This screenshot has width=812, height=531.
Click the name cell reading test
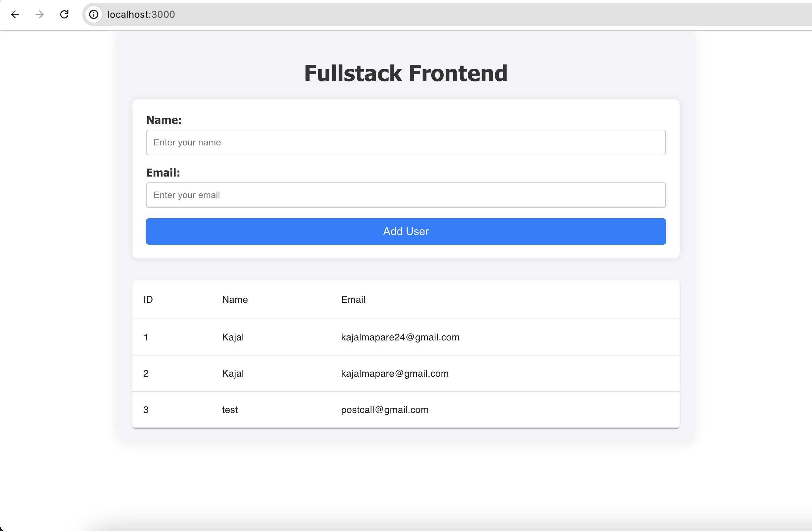point(230,410)
